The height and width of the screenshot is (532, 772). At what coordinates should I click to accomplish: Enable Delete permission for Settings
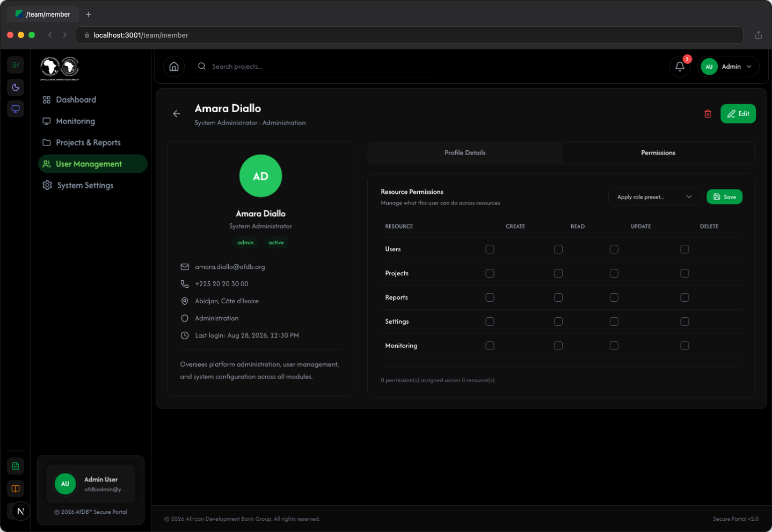pyautogui.click(x=684, y=322)
